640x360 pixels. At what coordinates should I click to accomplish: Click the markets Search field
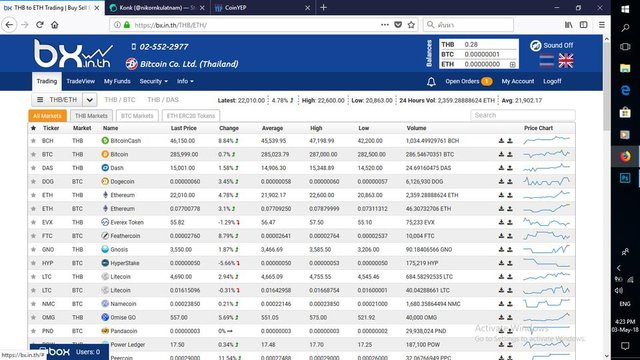click(x=523, y=116)
